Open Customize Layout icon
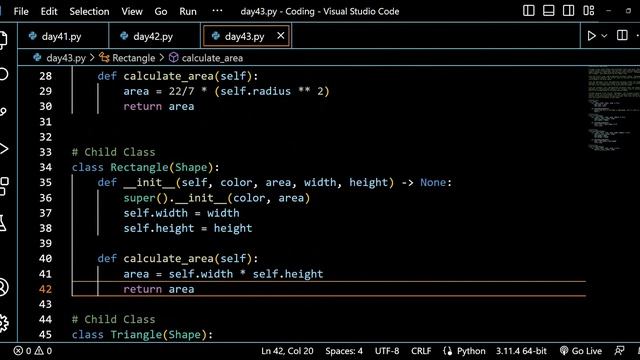 tap(589, 11)
